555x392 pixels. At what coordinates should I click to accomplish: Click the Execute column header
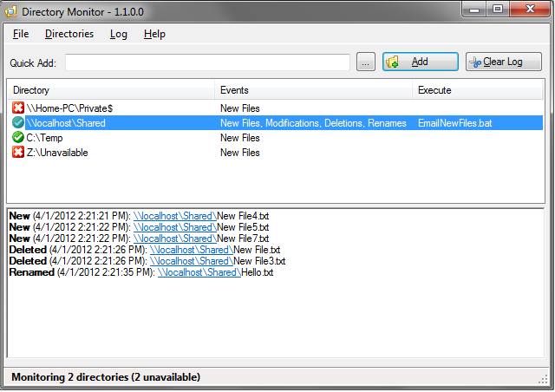click(478, 90)
